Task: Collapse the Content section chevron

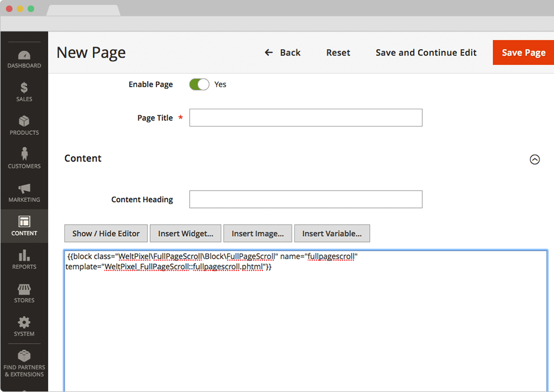Action: coord(535,159)
